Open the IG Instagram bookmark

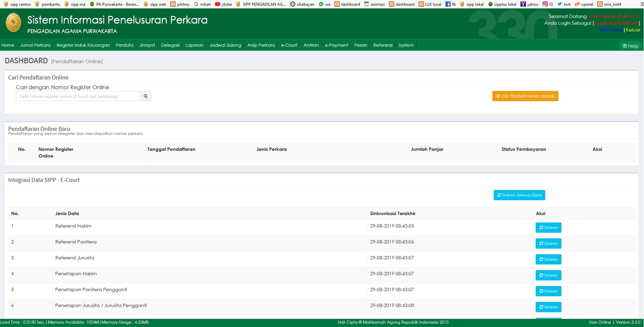[548, 4]
